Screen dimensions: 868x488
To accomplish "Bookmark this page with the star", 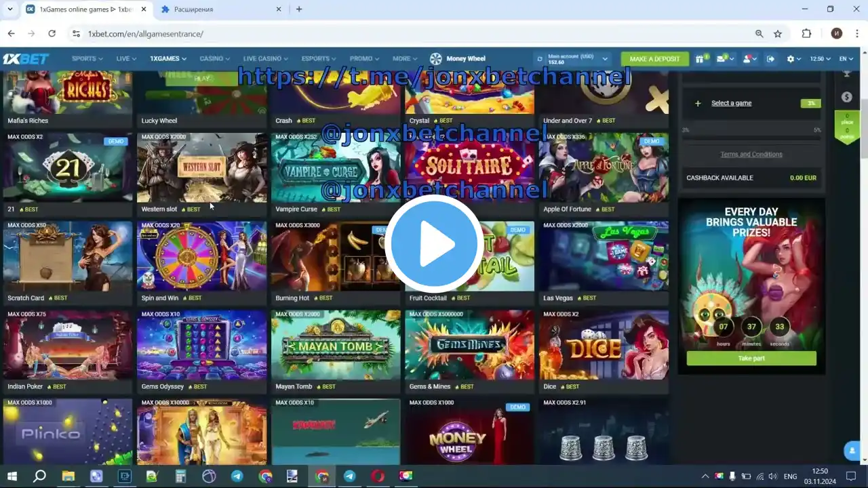I will tap(778, 33).
